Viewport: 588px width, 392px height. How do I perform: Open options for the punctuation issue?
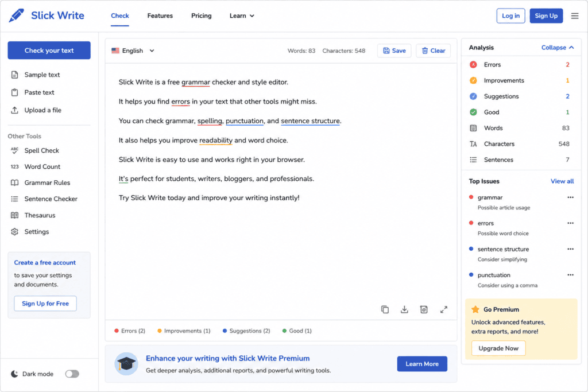(x=570, y=275)
